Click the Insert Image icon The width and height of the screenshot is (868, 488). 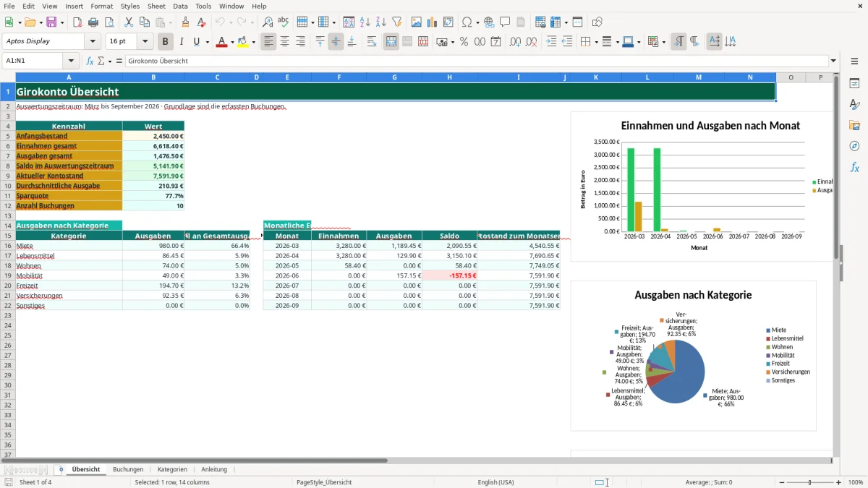(x=417, y=22)
